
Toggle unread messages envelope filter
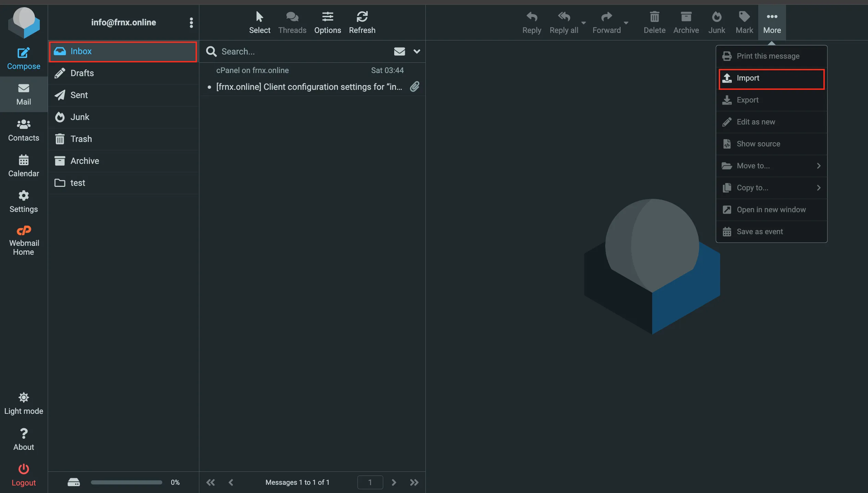point(399,51)
